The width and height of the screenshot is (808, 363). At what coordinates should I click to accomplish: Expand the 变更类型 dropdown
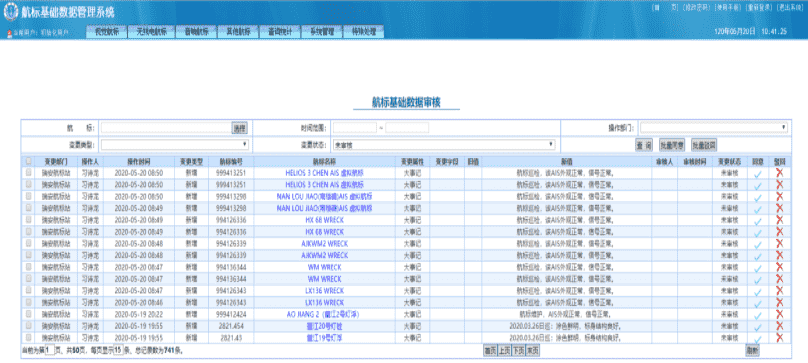coord(175,144)
